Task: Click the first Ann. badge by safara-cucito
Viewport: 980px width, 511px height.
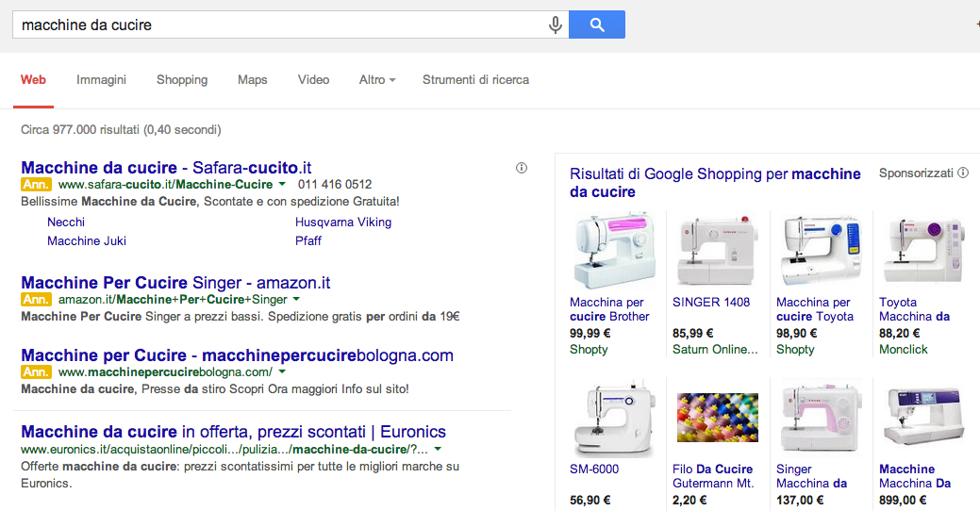Action: point(36,184)
